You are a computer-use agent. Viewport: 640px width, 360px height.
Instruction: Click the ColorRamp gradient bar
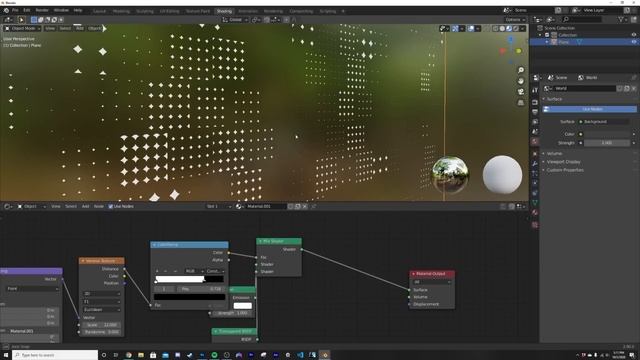tap(189, 279)
